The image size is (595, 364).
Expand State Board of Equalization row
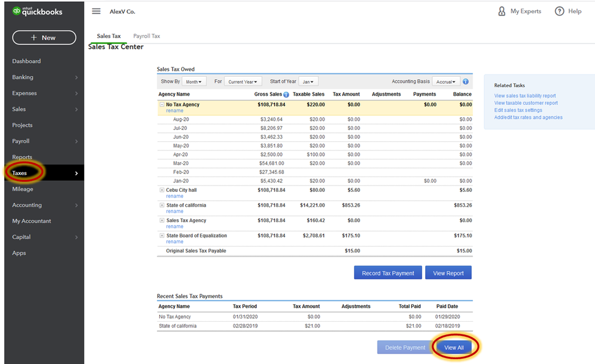[x=162, y=235]
